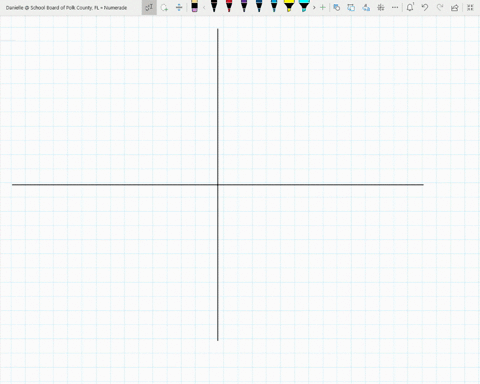Show previous pens with the left chevron
Viewport: 480px width, 384px height.
point(204,7)
